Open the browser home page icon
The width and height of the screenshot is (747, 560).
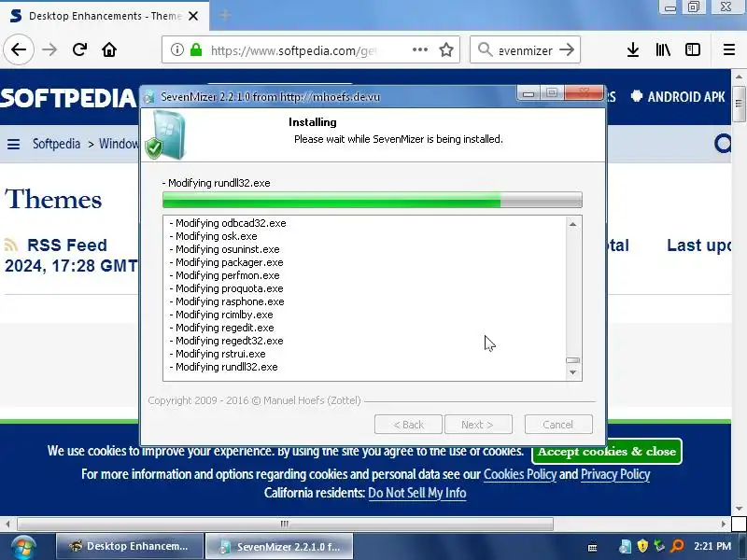click(109, 49)
